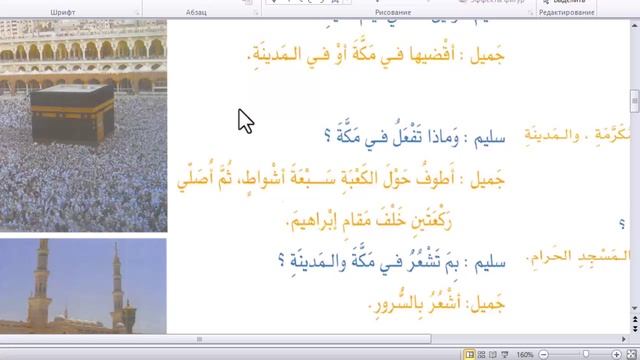Image resolution: width=640 pixels, height=360 pixels.
Task: Select the mosque minarets photo
Action: pyautogui.click(x=83, y=286)
